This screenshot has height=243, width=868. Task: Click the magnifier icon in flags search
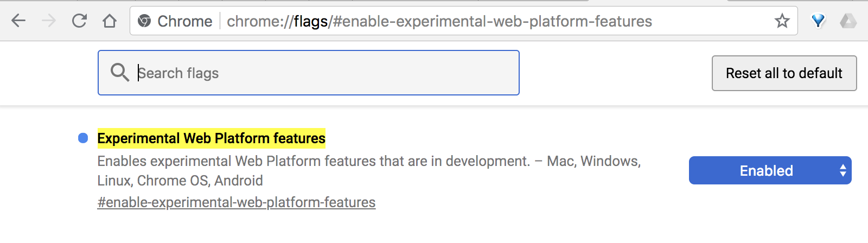tap(119, 72)
